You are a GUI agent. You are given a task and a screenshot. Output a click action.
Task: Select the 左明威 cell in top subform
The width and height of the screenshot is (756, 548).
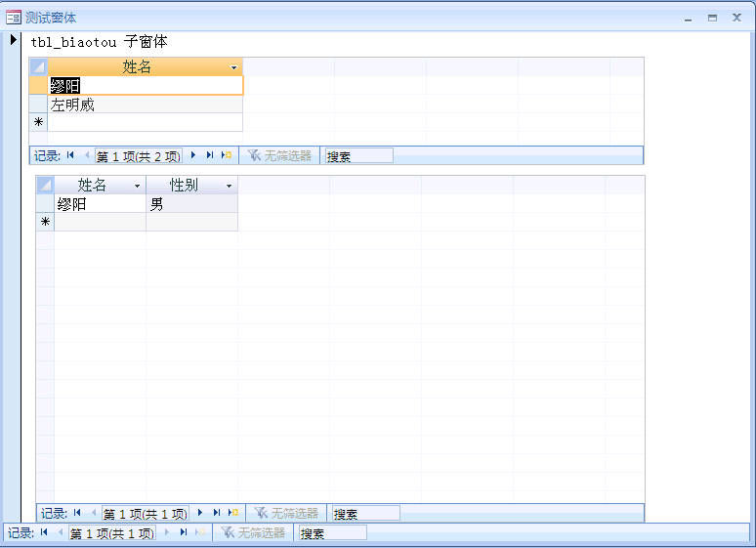click(x=146, y=105)
